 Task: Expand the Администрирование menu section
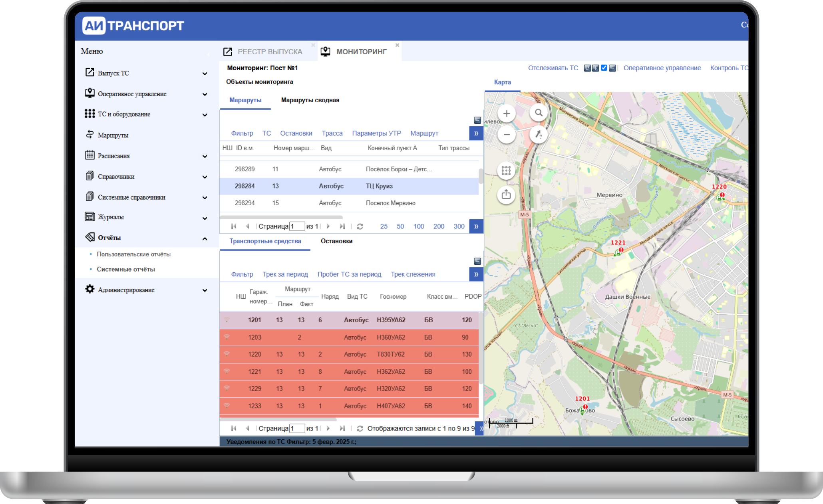[205, 290]
